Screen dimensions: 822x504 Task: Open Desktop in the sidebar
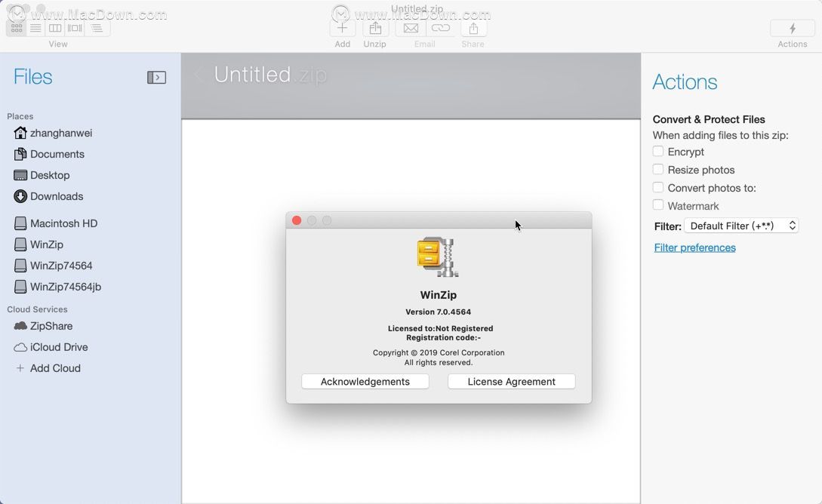42,175
